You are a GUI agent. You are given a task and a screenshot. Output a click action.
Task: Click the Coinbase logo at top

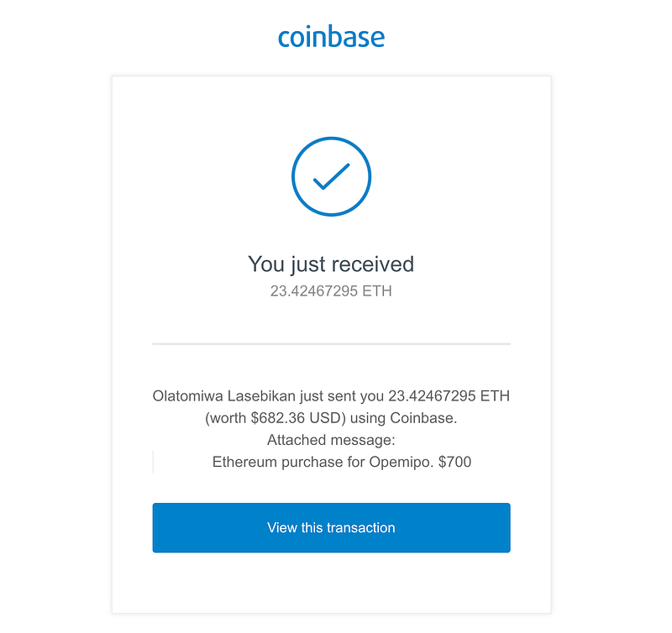click(331, 37)
